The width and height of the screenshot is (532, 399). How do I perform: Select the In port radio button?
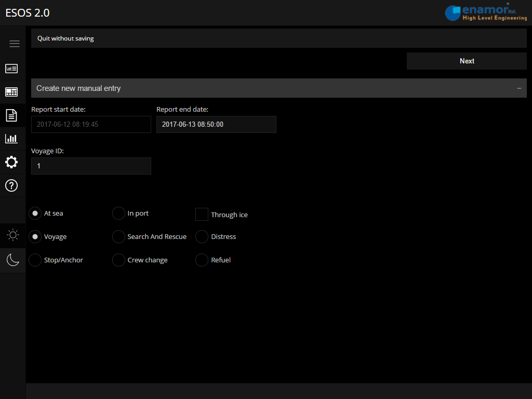(x=118, y=214)
